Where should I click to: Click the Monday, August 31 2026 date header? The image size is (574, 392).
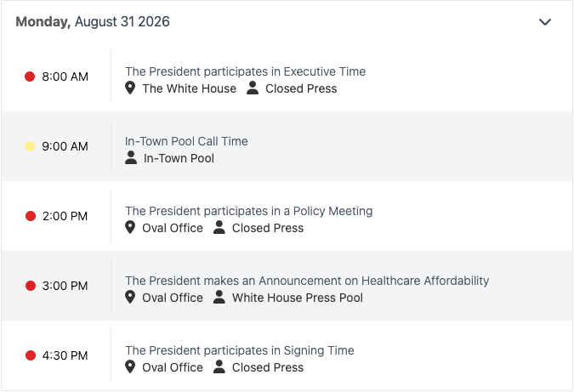pyautogui.click(x=93, y=21)
